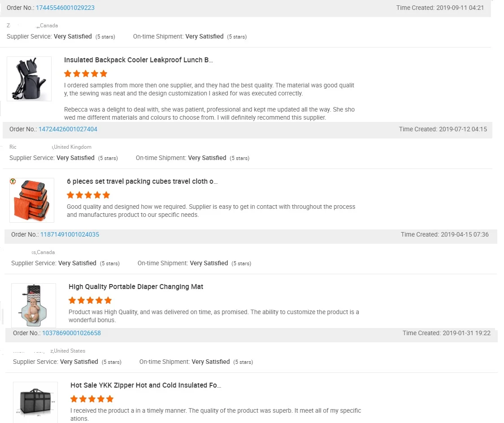Click the star rating under YKK Zipper review
This screenshot has width=504, height=423.
(x=92, y=399)
